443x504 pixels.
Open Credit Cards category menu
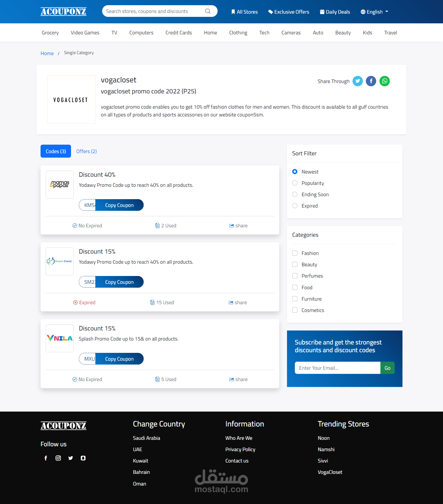[x=179, y=33]
